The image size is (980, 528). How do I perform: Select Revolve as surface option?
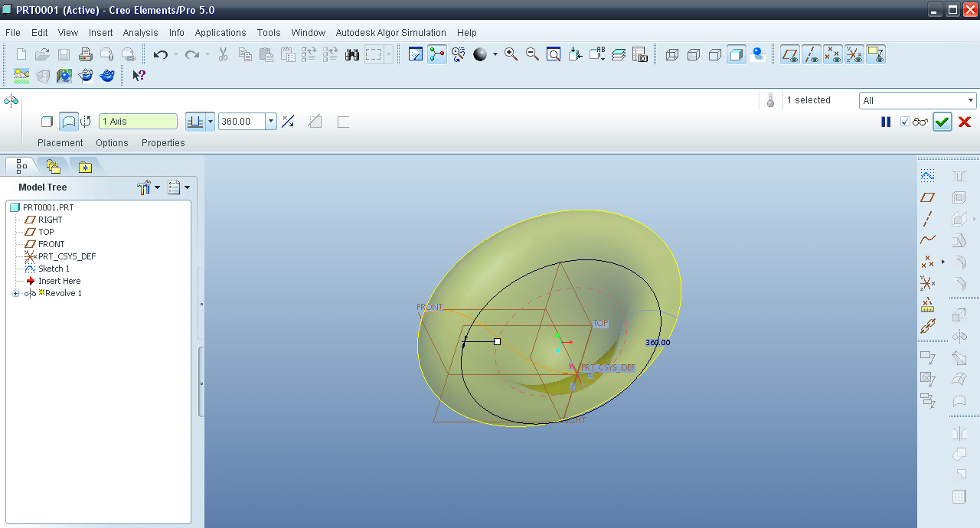pyautogui.click(x=69, y=122)
